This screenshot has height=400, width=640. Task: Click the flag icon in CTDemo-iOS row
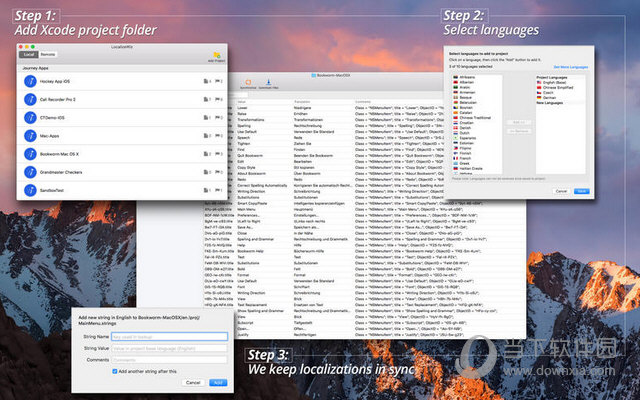[x=217, y=118]
